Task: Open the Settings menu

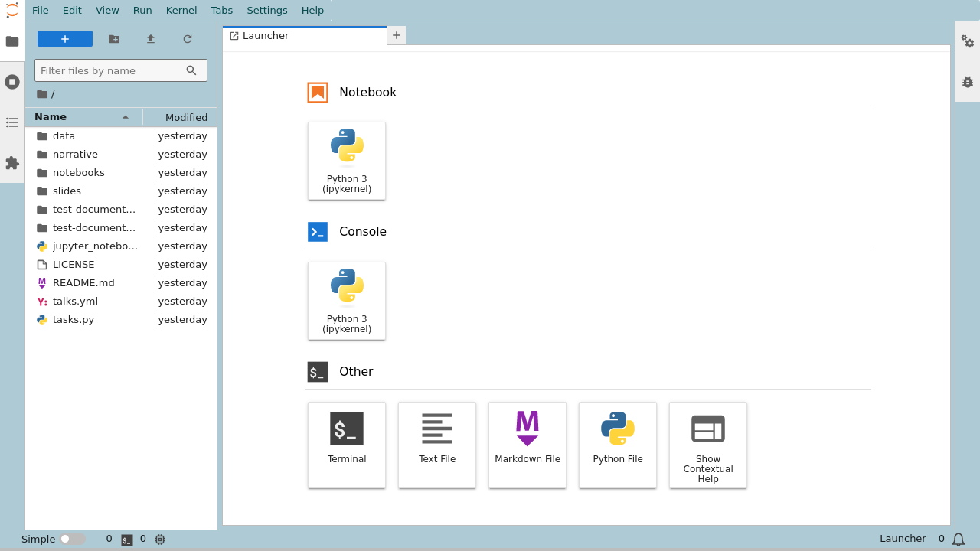Action: click(x=267, y=10)
